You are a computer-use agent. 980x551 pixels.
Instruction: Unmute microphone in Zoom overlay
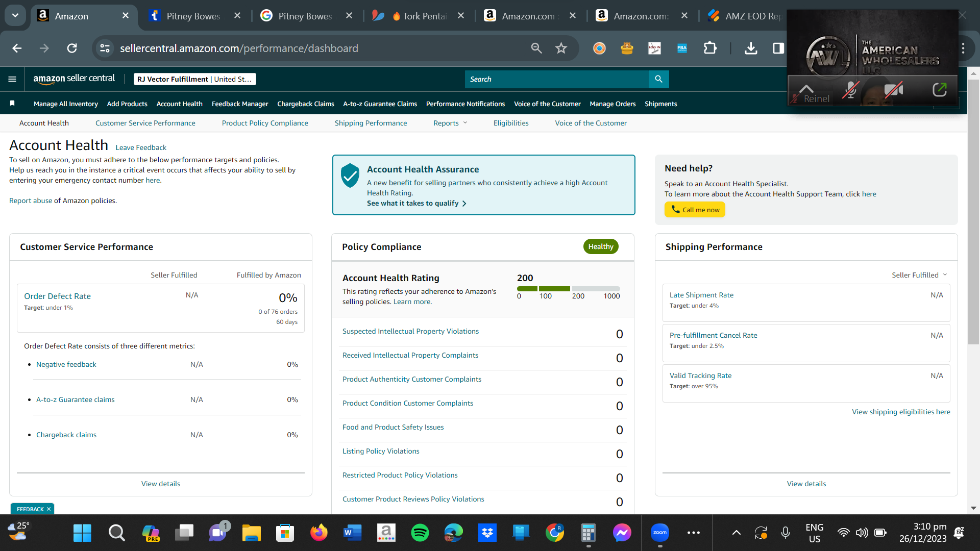click(x=850, y=90)
